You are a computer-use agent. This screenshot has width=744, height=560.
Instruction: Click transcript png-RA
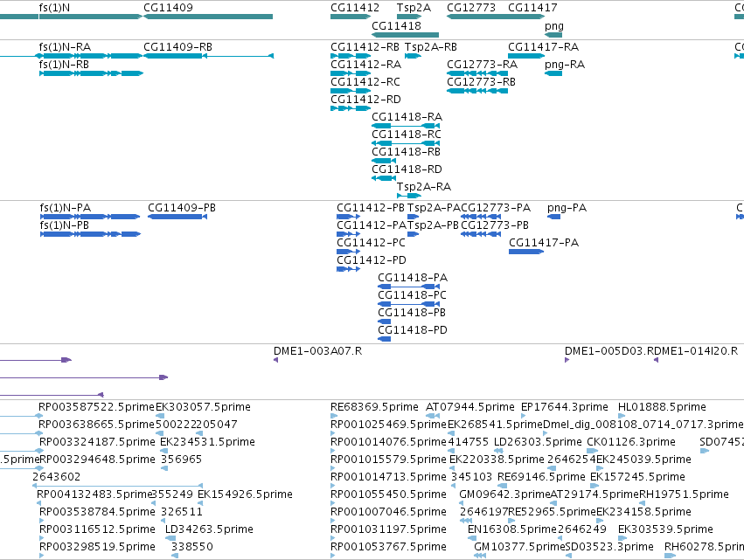click(553, 73)
